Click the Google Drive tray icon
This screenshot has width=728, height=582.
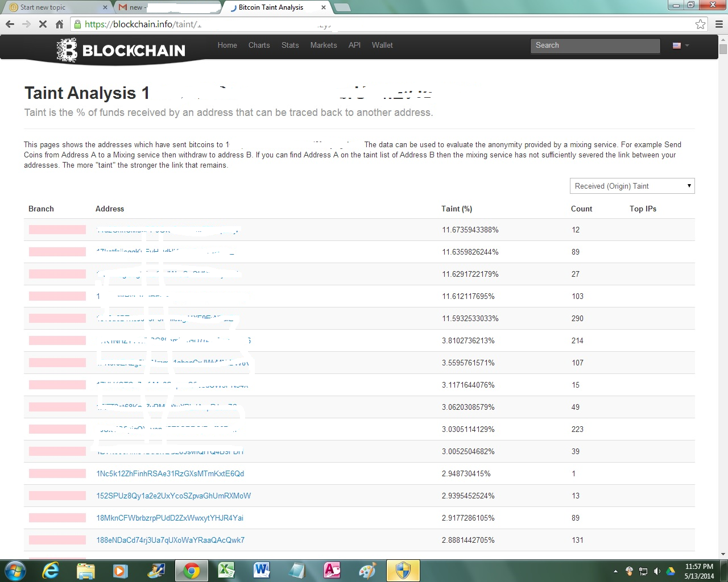tap(671, 571)
